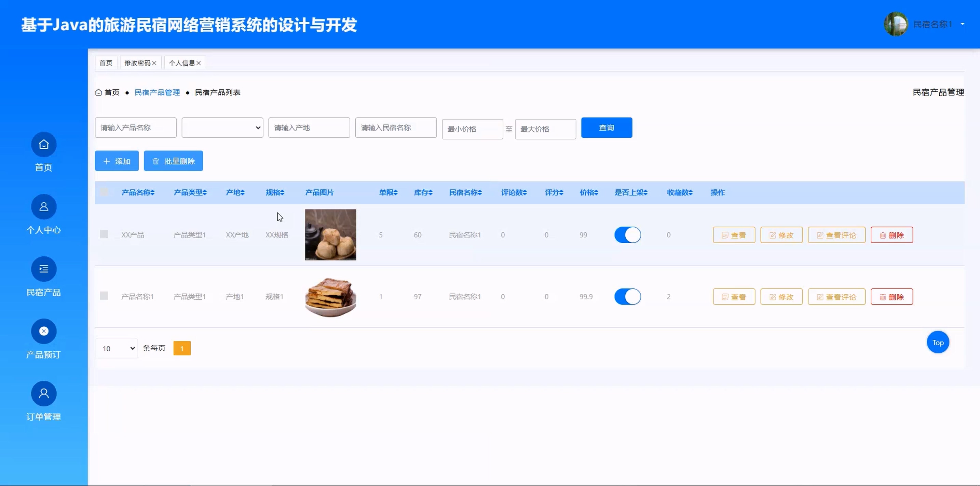The image size is (980, 486).
Task: Tick the select-all header checkbox
Action: [x=104, y=192]
